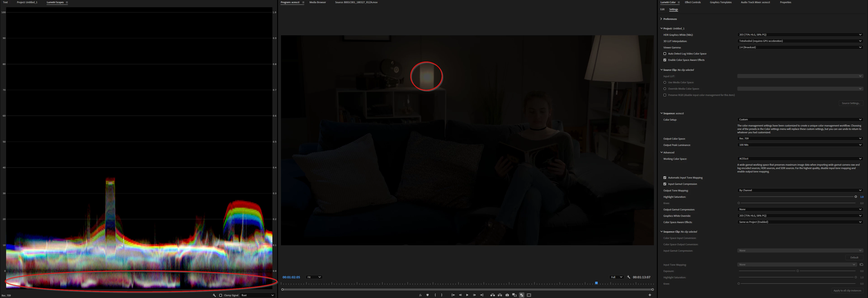Open the Lumetri Scopes wrench settings

coord(214,295)
